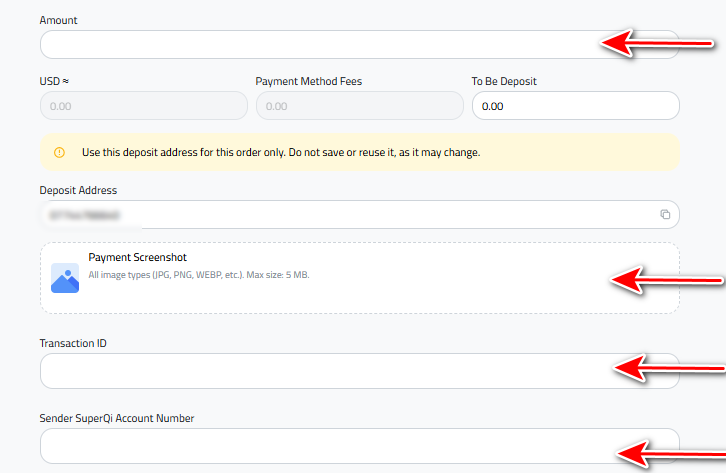This screenshot has height=473, width=726.
Task: Copy the deposit address using copy icon
Action: point(665,215)
